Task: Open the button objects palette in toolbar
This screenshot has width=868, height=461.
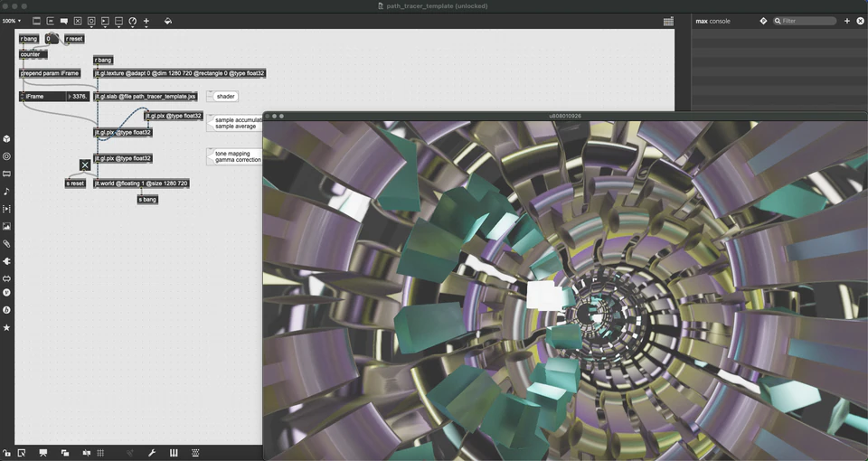Action: 91,21
